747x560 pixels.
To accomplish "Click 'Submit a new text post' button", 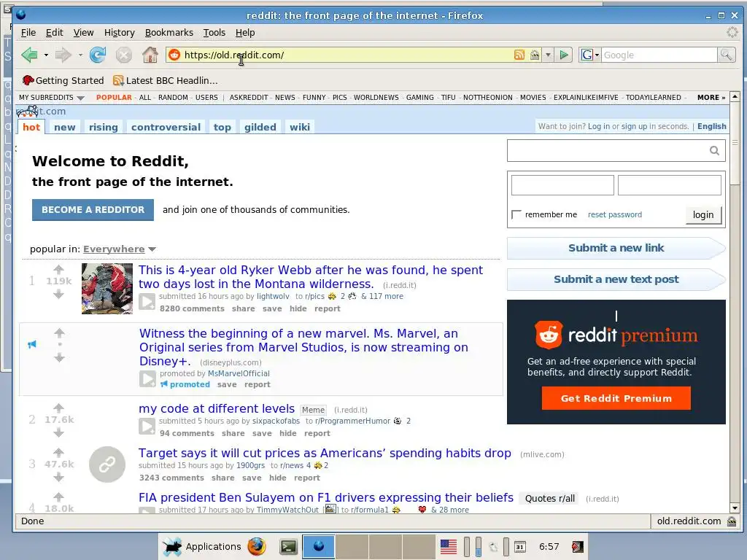I will click(616, 279).
